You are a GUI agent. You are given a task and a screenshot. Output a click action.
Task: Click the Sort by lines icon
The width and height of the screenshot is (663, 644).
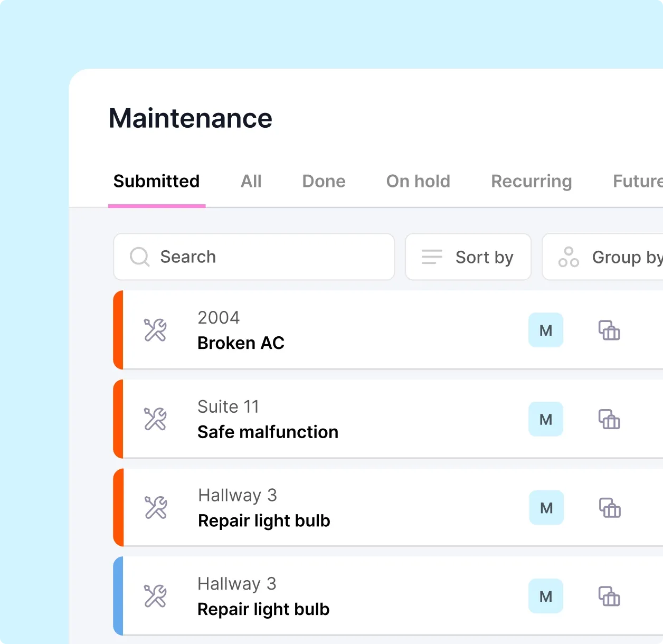431,257
